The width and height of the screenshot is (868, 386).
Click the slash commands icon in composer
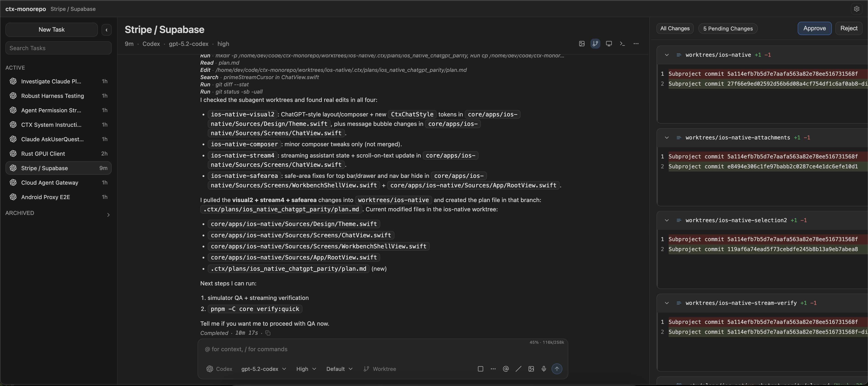pos(518,369)
